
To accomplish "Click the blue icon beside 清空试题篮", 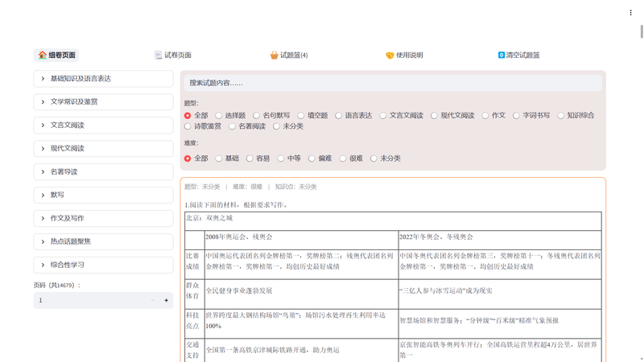I will click(502, 56).
